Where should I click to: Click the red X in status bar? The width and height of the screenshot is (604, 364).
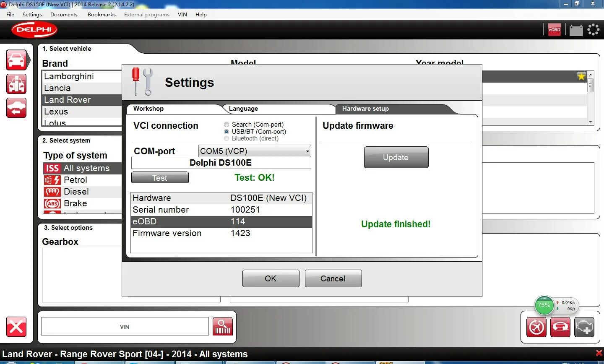click(x=599, y=353)
